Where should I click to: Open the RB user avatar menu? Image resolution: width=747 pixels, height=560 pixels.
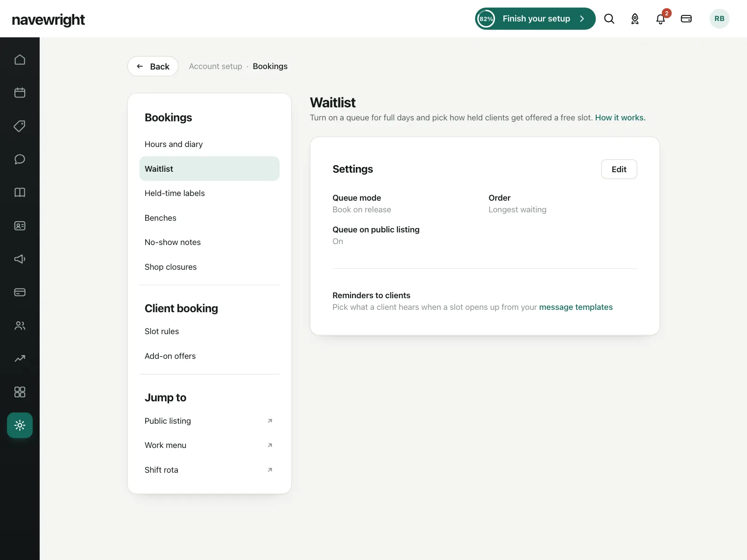pyautogui.click(x=719, y=19)
